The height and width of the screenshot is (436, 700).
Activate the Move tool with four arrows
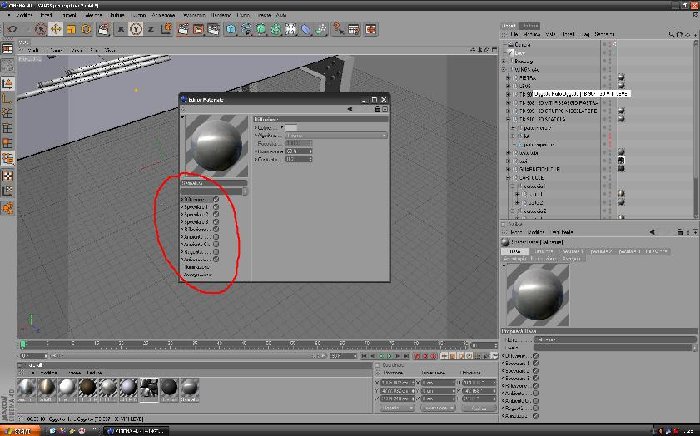coord(56,29)
